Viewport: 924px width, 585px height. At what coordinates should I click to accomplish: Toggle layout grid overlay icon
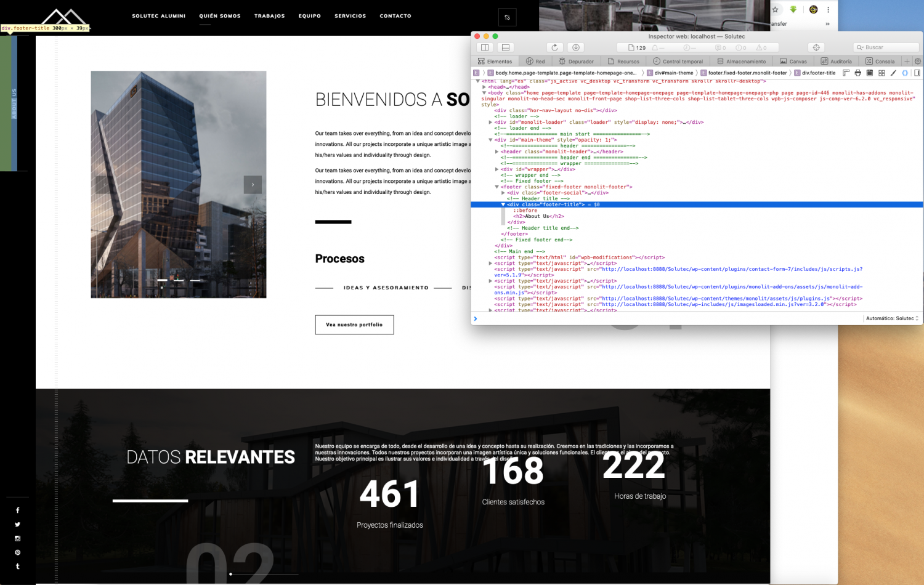tap(881, 73)
